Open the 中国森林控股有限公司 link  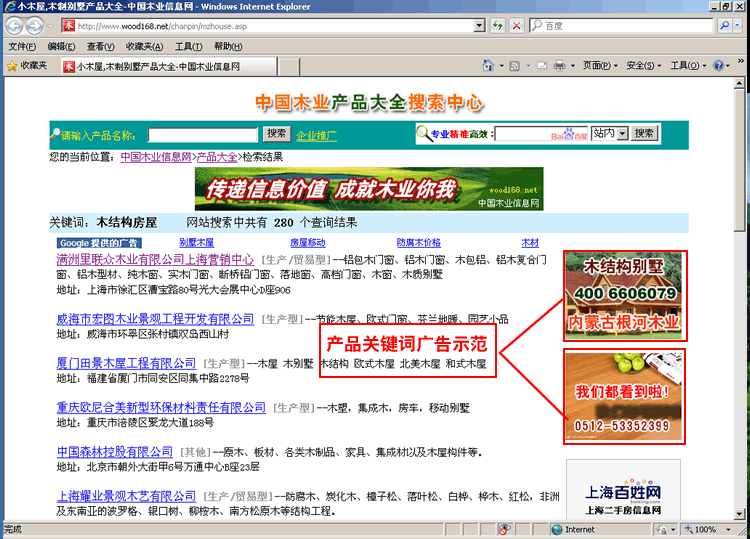point(115,452)
